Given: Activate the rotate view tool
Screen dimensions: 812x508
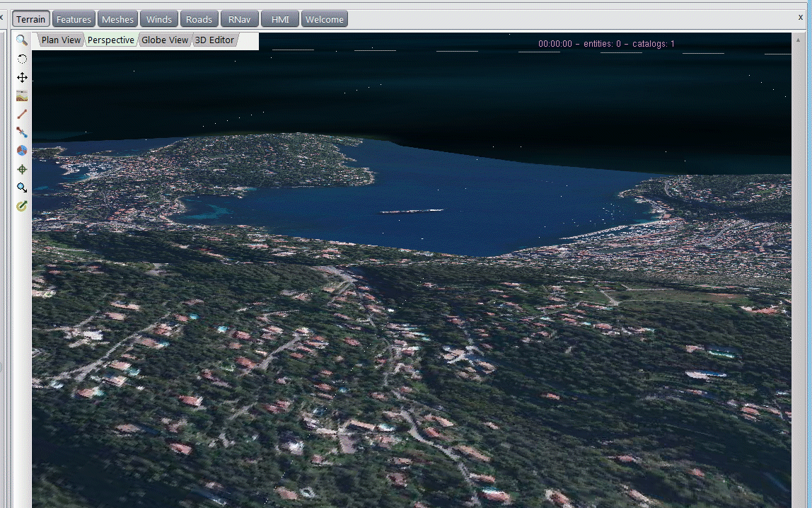Looking at the screenshot, I should pyautogui.click(x=22, y=59).
